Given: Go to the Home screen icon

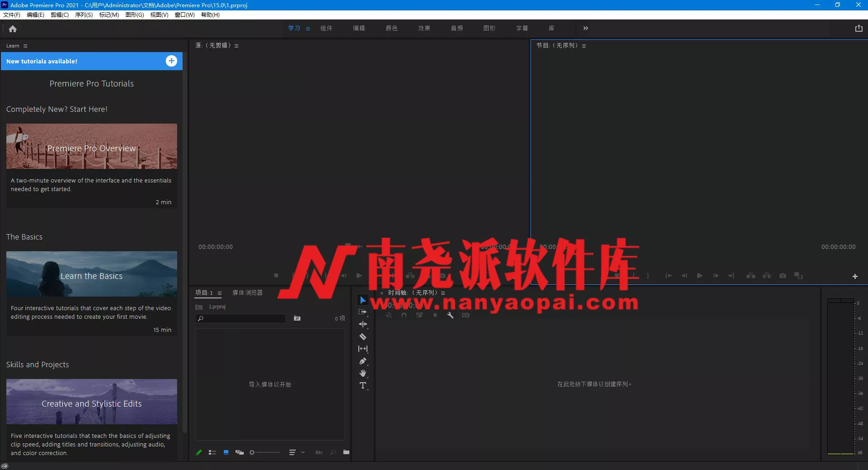Looking at the screenshot, I should tap(13, 29).
